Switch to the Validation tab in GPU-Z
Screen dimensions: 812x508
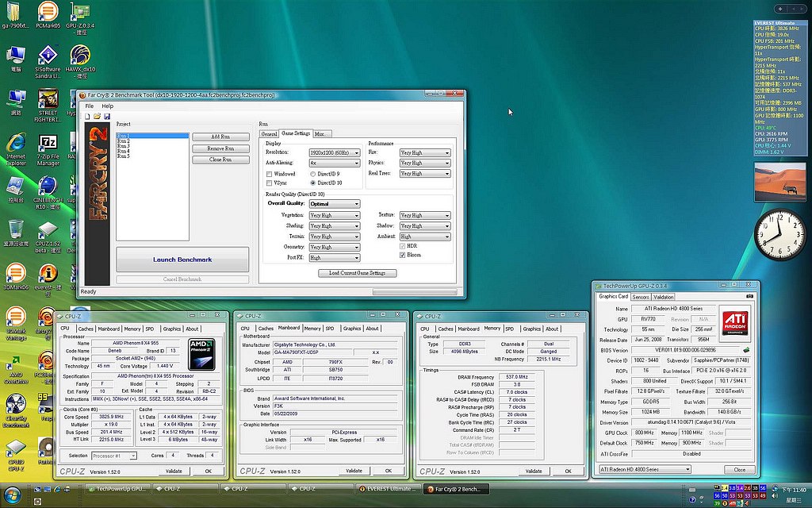click(x=664, y=298)
